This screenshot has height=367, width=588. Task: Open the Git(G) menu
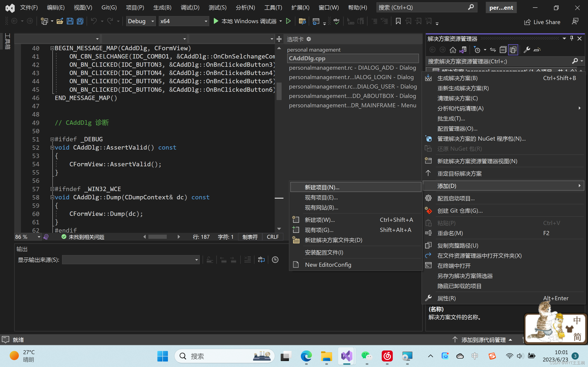coord(109,7)
